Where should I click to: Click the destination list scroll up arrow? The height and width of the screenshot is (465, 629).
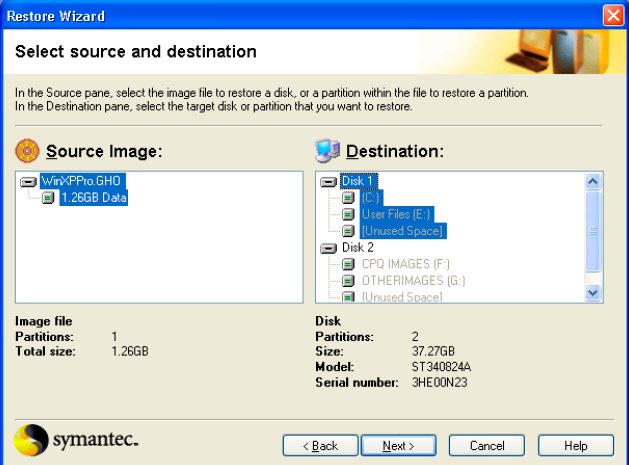(592, 181)
